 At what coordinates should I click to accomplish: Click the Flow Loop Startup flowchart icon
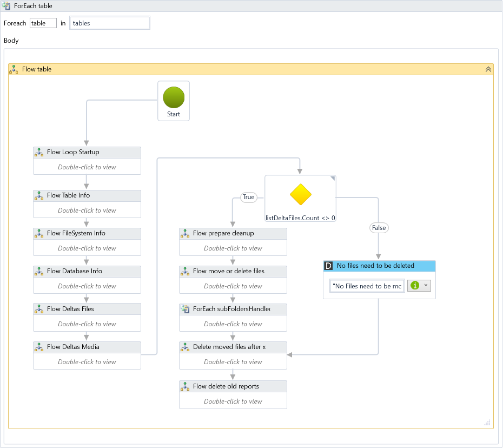pyautogui.click(x=39, y=153)
